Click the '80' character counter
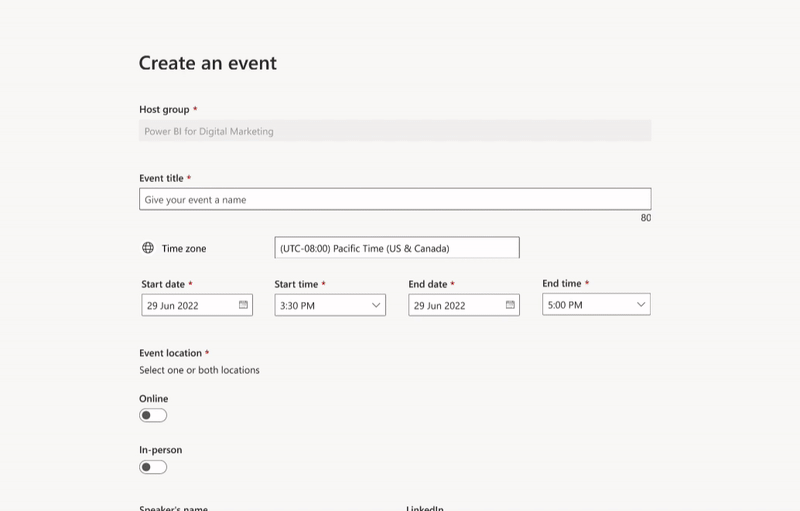 pos(646,218)
